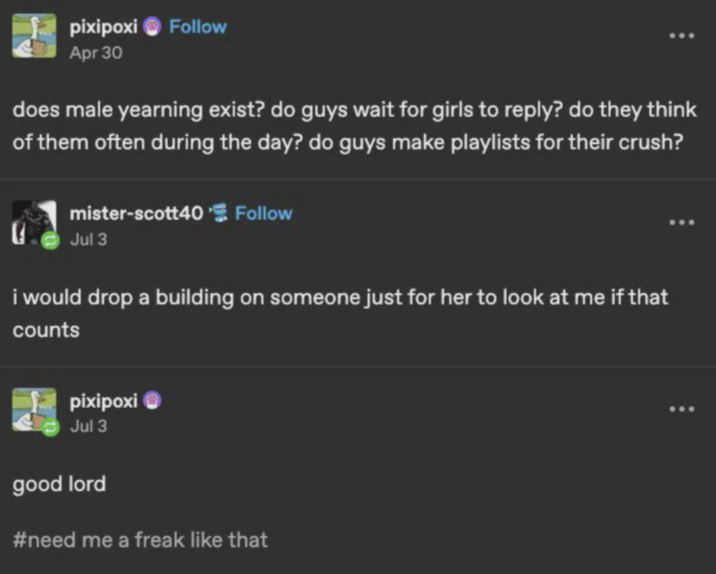
Task: Open mister-scott40's profile picture
Action: pyautogui.click(x=32, y=224)
